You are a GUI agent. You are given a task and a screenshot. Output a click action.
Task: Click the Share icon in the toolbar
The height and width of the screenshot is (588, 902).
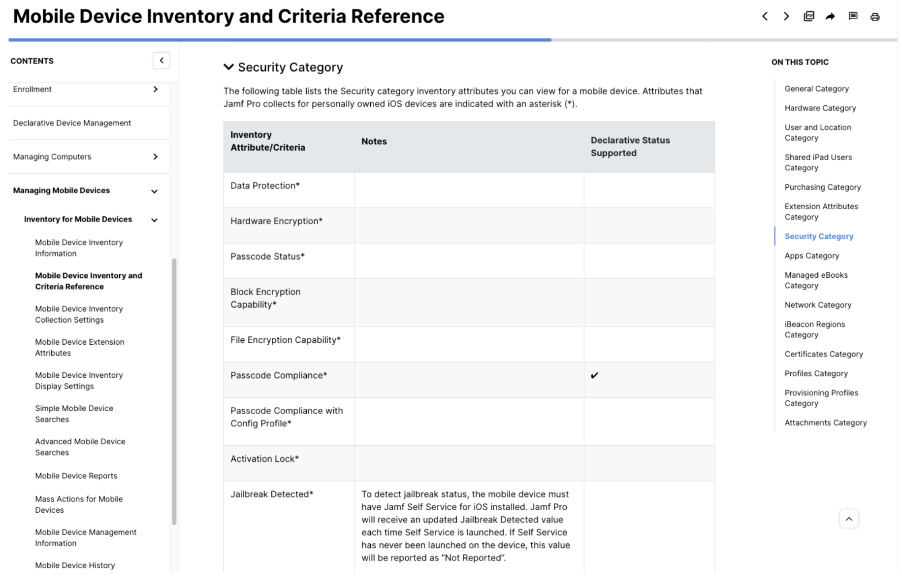click(x=831, y=16)
